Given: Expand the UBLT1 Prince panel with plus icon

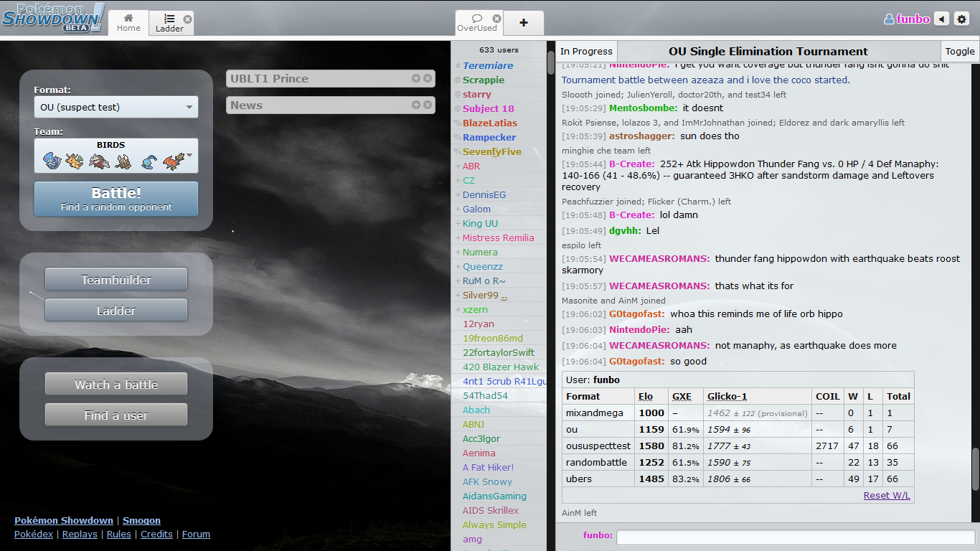Looking at the screenshot, I should coord(416,78).
